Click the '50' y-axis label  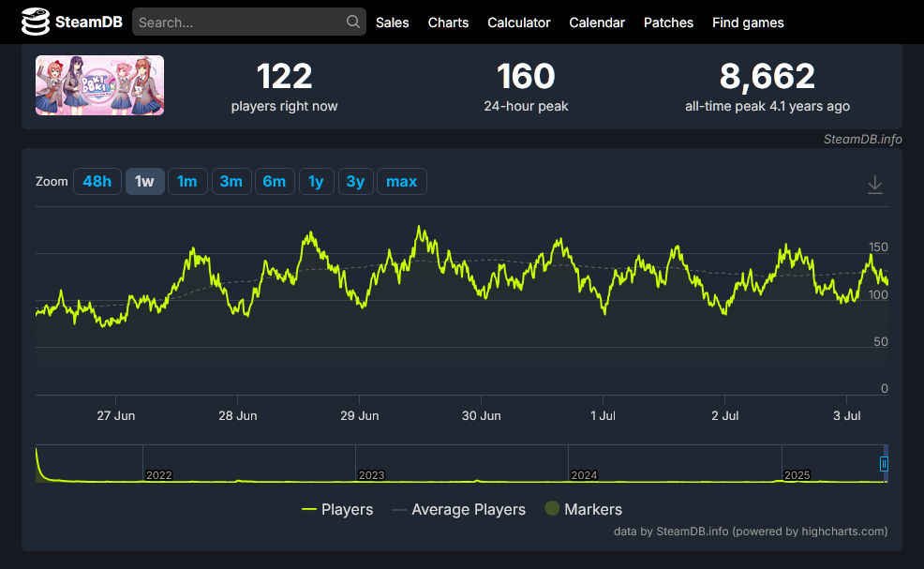click(x=880, y=342)
